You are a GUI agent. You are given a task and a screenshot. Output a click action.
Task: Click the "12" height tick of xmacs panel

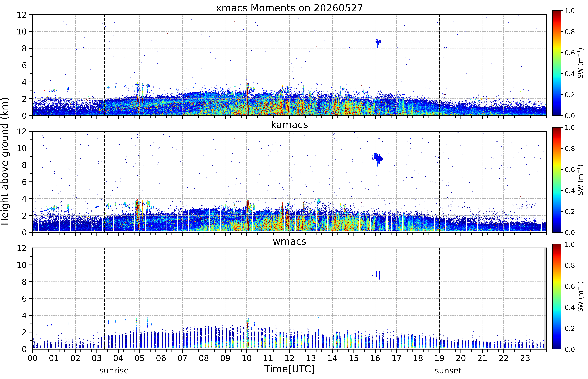[x=22, y=15]
